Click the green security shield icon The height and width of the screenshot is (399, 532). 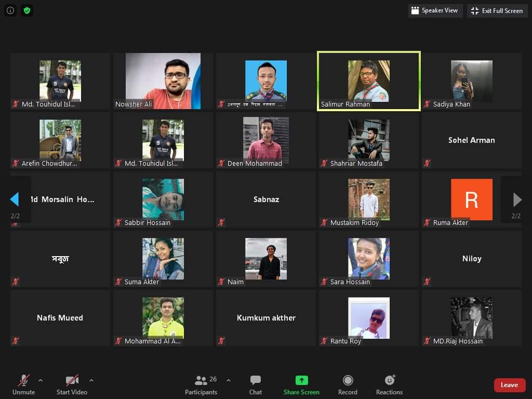pos(26,10)
